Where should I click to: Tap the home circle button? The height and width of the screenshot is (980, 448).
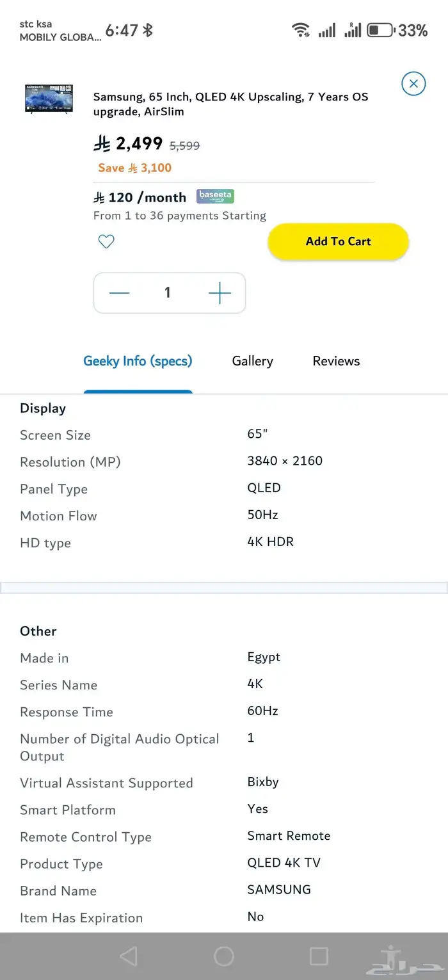click(x=224, y=956)
